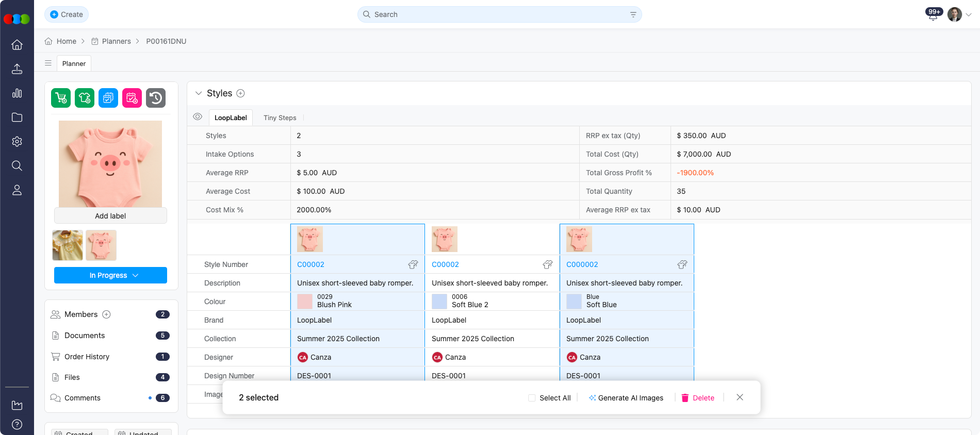Click inside the Search input field

[495, 14]
